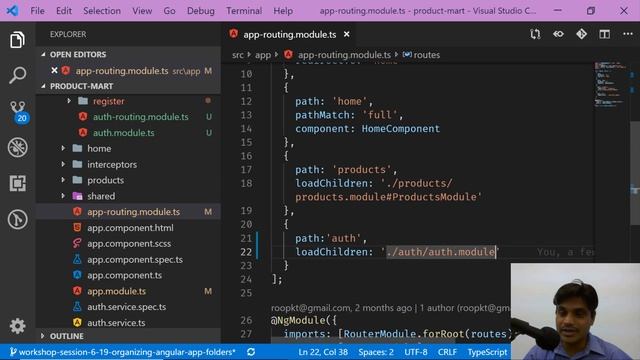Click the synchronize changes icon in status bar

(251, 352)
